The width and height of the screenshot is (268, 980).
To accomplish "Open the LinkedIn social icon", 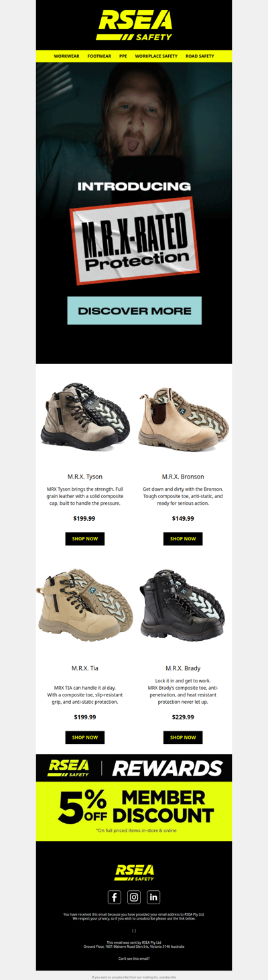I will click(153, 897).
